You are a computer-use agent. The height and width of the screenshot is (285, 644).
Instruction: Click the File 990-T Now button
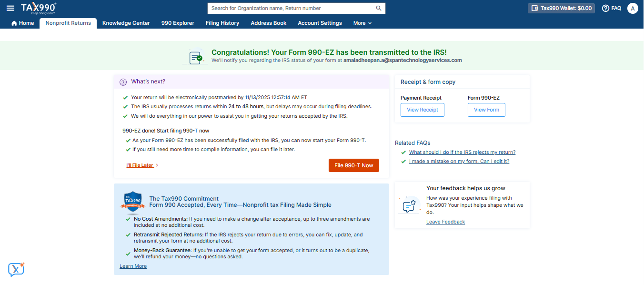354,165
